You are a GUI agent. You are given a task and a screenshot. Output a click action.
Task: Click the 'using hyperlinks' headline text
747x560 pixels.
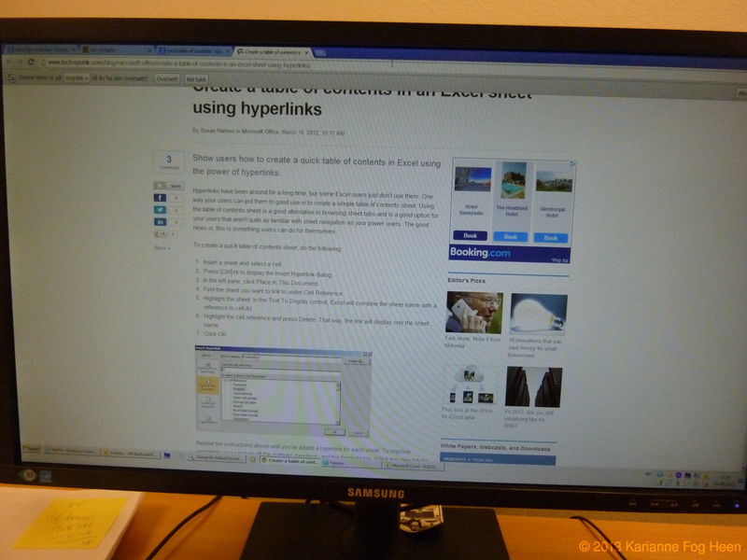(258, 109)
